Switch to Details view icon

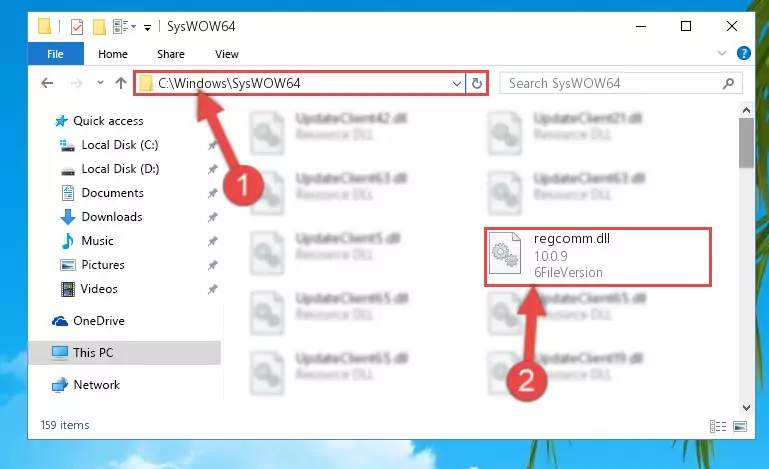click(718, 426)
